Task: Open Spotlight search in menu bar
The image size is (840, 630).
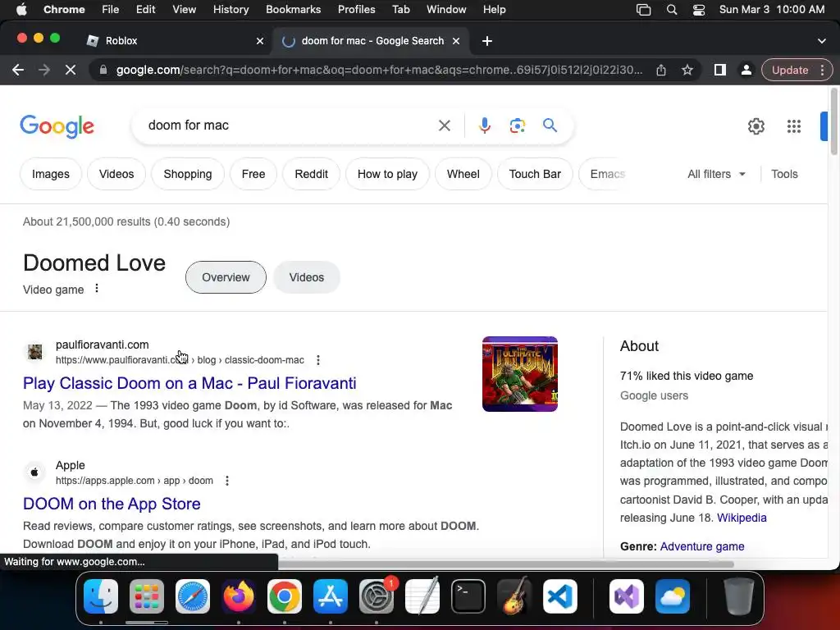Action: pyautogui.click(x=671, y=10)
